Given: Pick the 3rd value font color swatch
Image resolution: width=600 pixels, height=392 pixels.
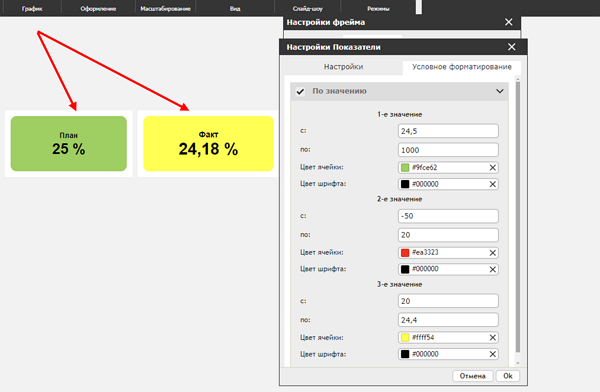Looking at the screenshot, I should click(405, 354).
